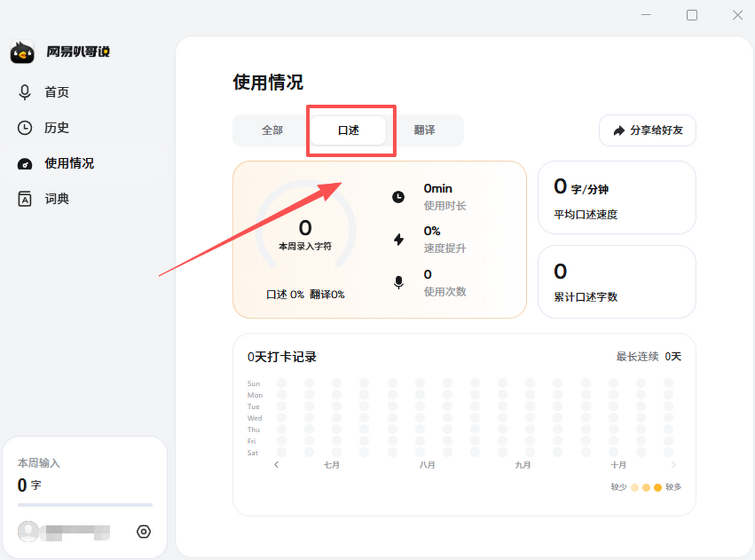Click the 0 字/分钟 speed value
This screenshot has width=755, height=560.
pos(581,187)
